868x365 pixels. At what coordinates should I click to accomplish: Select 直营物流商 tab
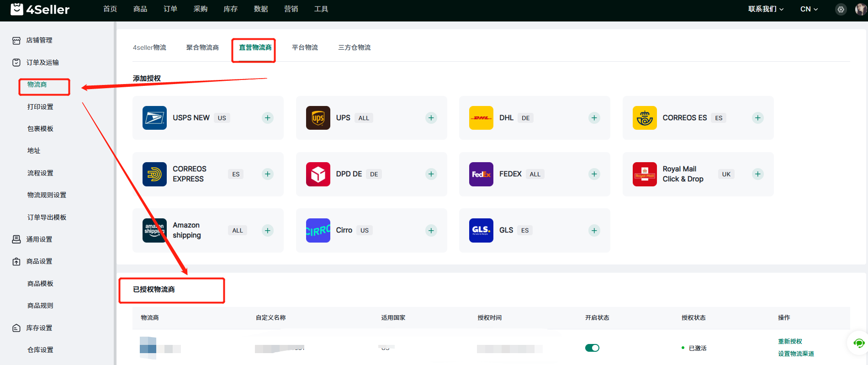tap(255, 48)
